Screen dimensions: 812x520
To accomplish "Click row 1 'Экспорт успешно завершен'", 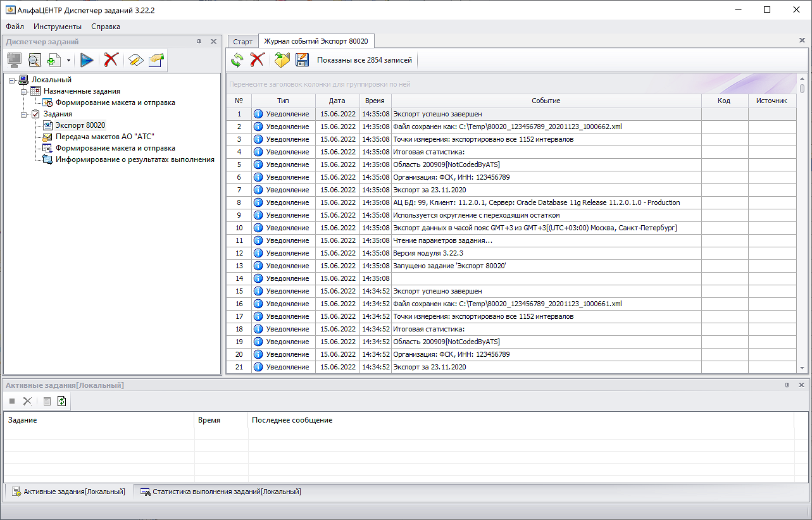I will coord(511,114).
